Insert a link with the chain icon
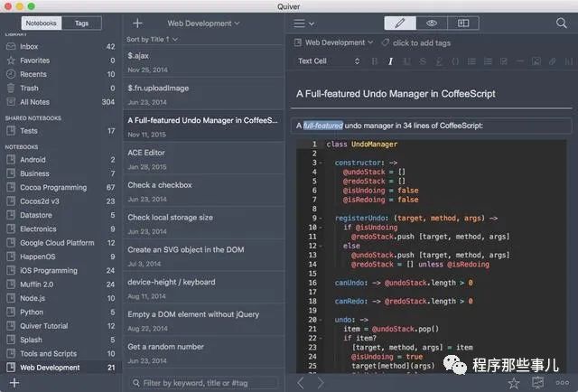The image size is (578, 392). click(552, 61)
